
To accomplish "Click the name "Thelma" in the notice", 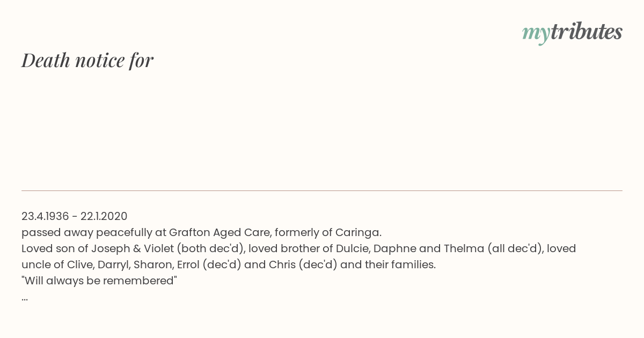I will click(465, 248).
